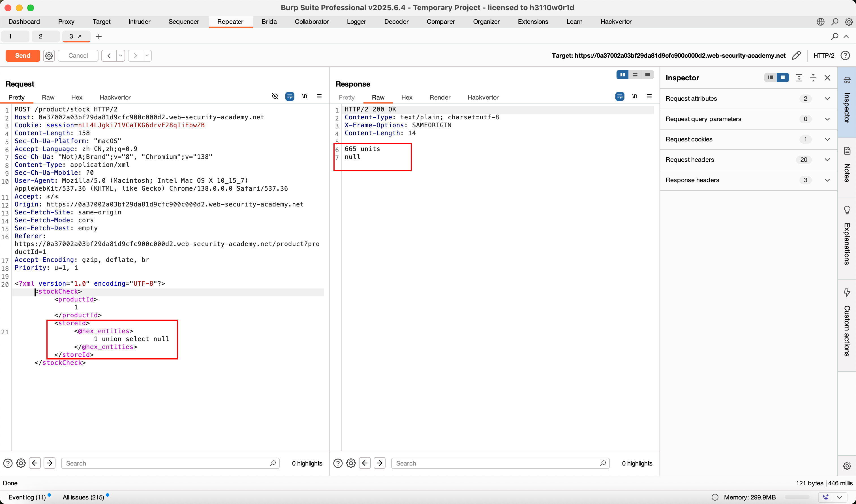Open the Response viewer hamburger menu
Screen dimensions: 856x504
[649, 96]
